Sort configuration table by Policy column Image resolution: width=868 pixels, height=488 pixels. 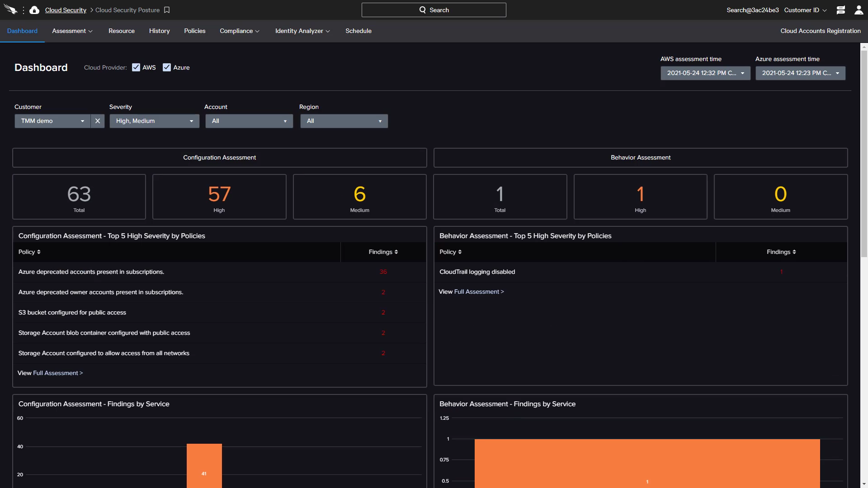(29, 252)
